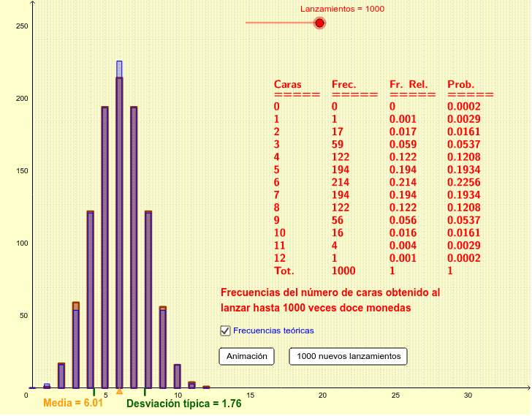Viewport: 532px width, 416px height.
Task: Click the Frecuencias teóricas blue label text
Action: pyautogui.click(x=273, y=330)
